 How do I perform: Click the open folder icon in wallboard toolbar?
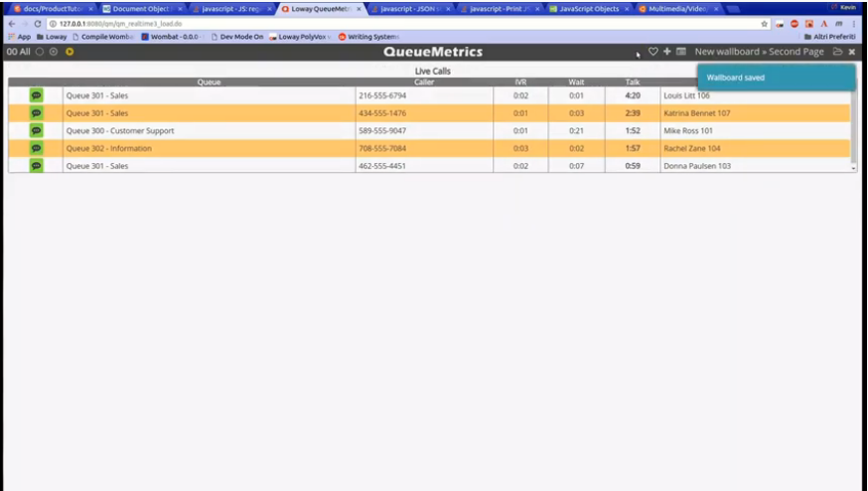[x=837, y=52]
